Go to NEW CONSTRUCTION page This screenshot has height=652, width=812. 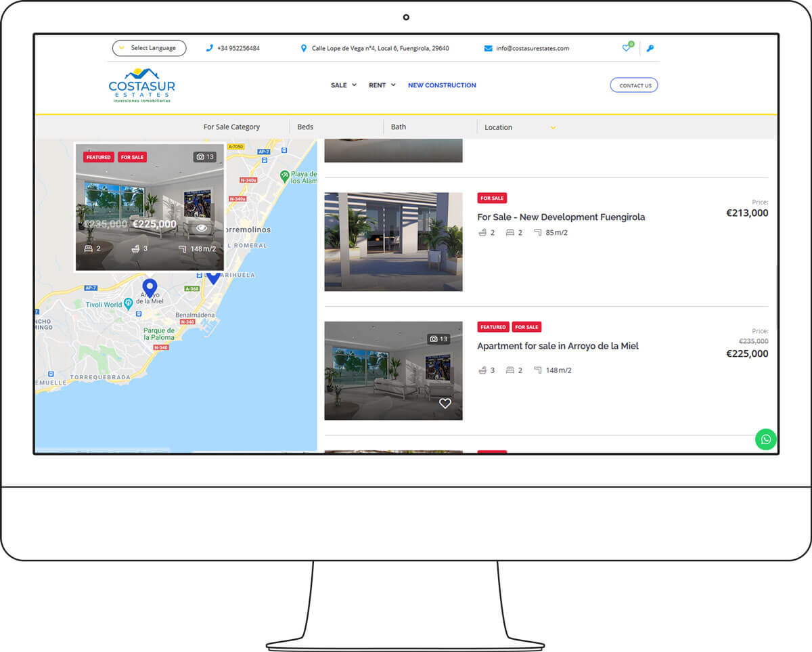[x=442, y=85]
